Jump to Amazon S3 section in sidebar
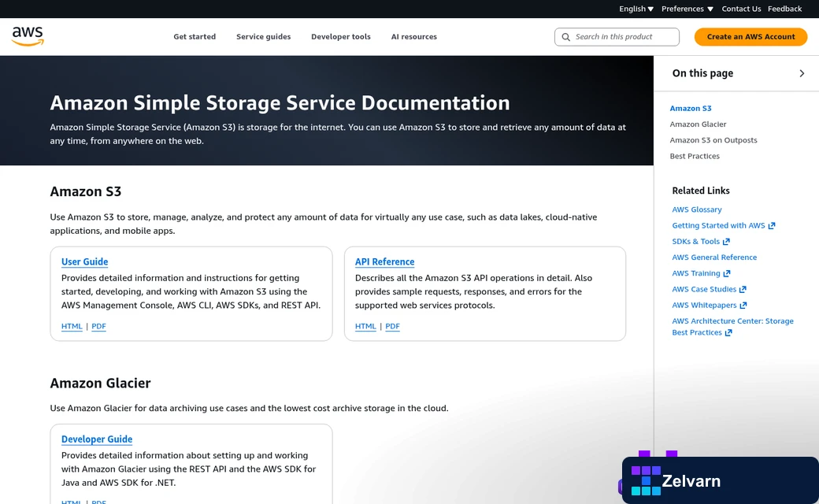Image resolution: width=819 pixels, height=504 pixels. click(691, 109)
